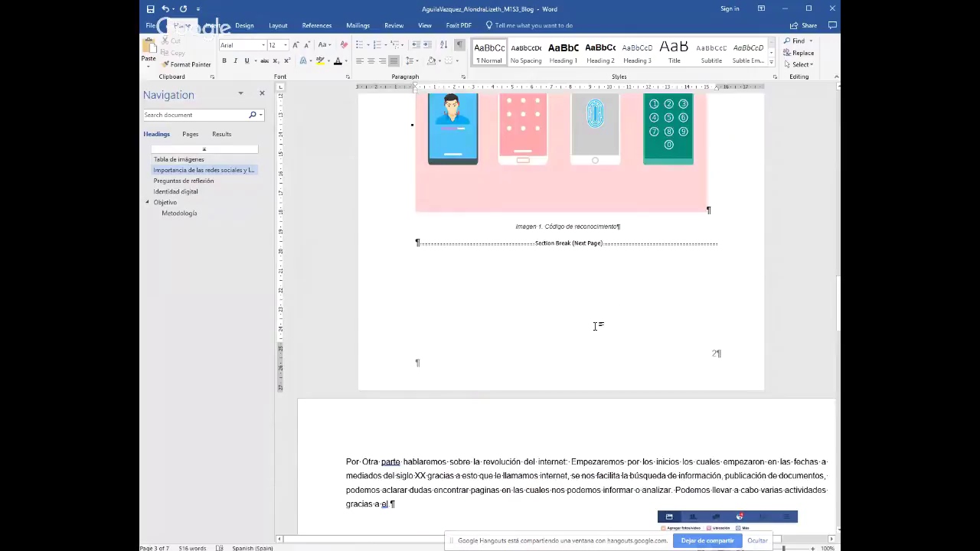Switch to the References ribbon tab
This screenshot has width=980, height=551.
pos(316,25)
